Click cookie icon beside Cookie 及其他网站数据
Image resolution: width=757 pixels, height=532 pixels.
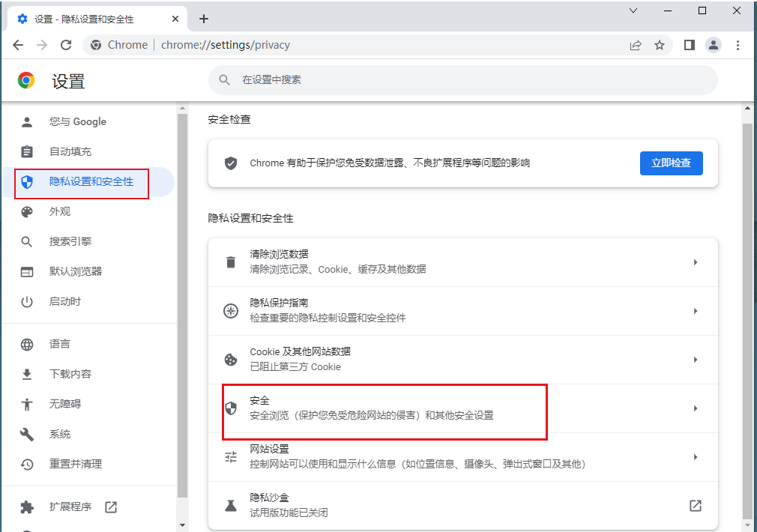231,360
